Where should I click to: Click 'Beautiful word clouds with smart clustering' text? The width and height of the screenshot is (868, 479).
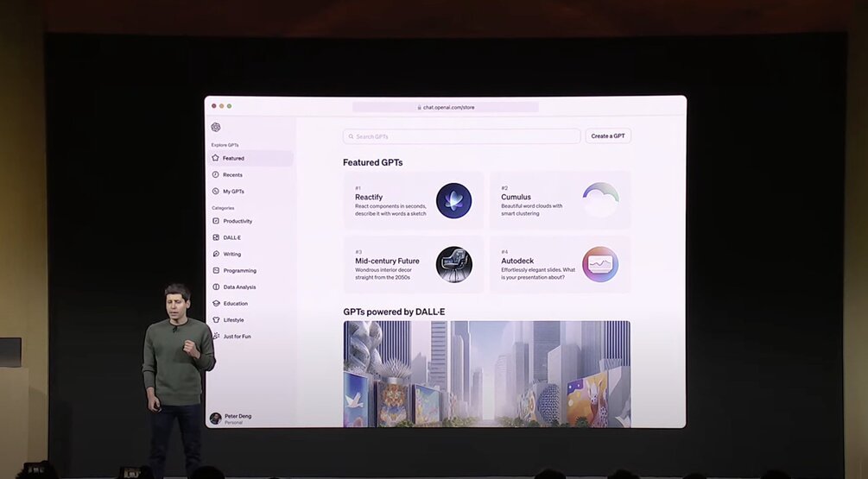[x=531, y=210]
